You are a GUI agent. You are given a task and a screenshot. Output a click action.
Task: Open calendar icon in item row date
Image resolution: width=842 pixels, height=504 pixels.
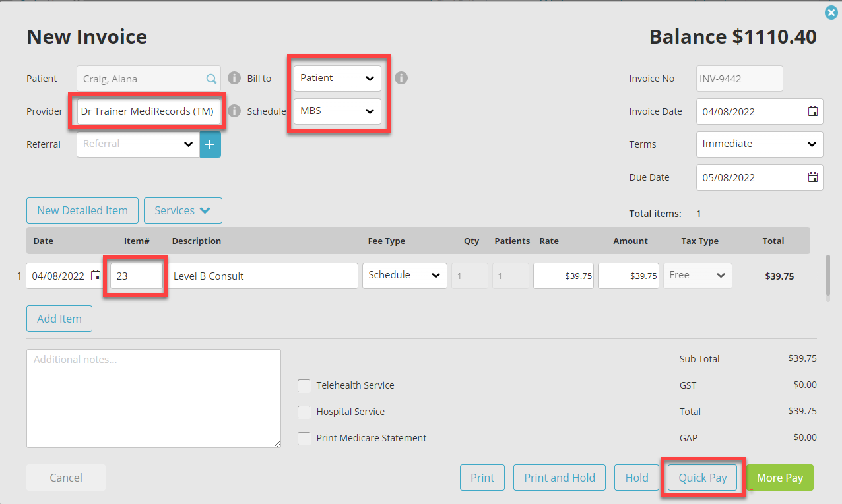coord(96,276)
